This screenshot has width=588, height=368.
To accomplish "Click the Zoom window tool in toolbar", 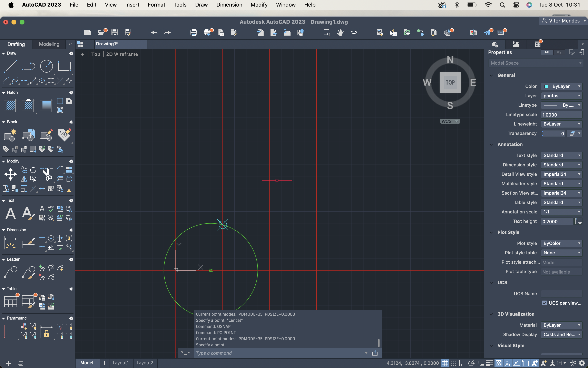I will pyautogui.click(x=326, y=32).
